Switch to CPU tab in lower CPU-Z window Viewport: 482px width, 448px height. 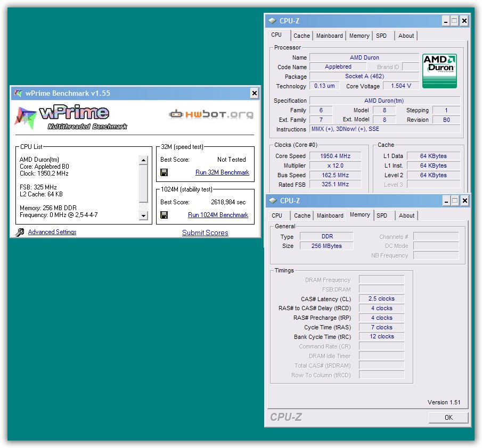pyautogui.click(x=279, y=215)
